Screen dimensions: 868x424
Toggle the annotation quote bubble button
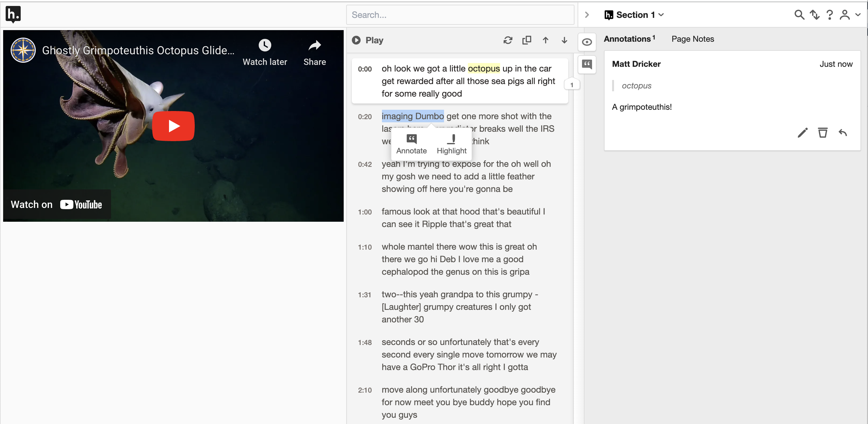[587, 65]
